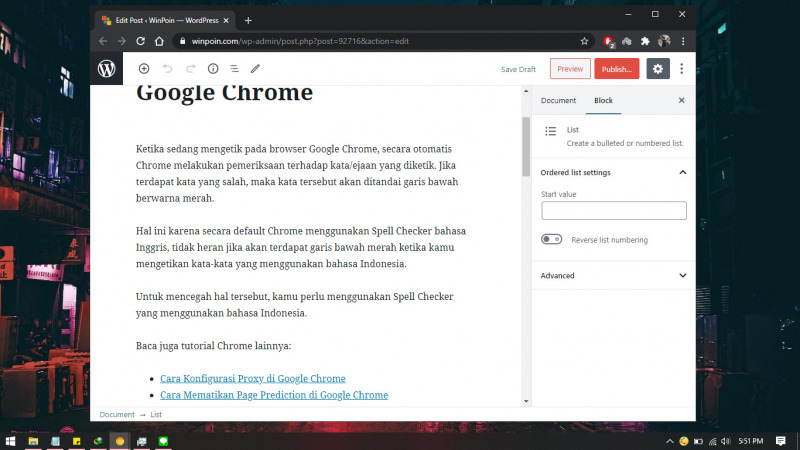
Task: Collapse the Ordered list settings panel
Action: [x=614, y=172]
